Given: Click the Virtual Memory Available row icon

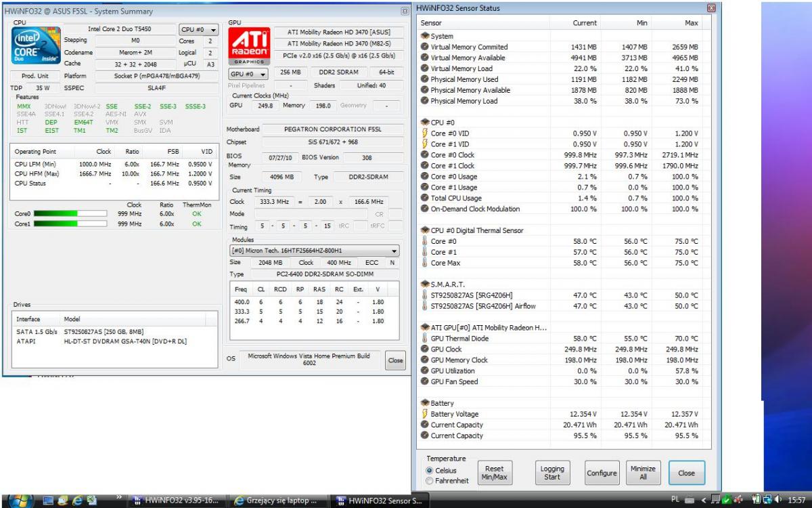Looking at the screenshot, I should (x=425, y=58).
